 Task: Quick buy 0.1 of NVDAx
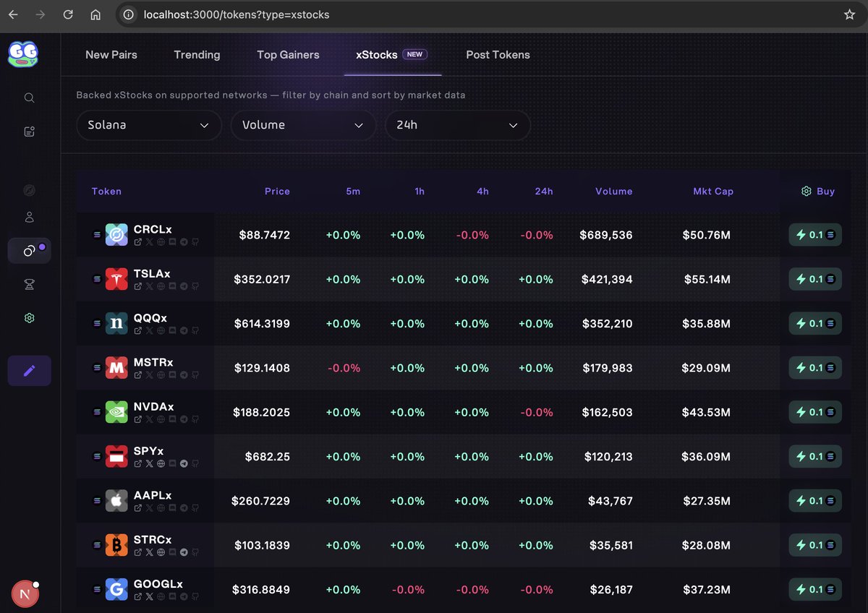815,412
